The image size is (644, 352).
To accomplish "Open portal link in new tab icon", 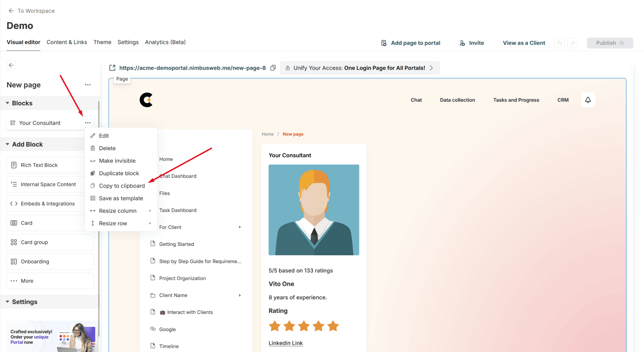I will [x=112, y=68].
